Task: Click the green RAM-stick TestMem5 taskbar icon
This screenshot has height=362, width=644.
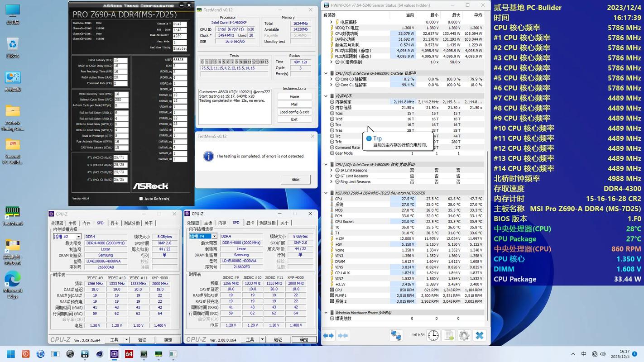Action: [159, 354]
